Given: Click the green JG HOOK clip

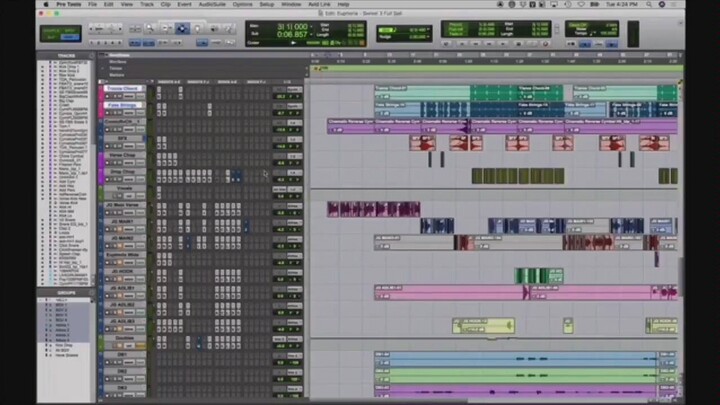Looking at the screenshot, I should [x=539, y=276].
